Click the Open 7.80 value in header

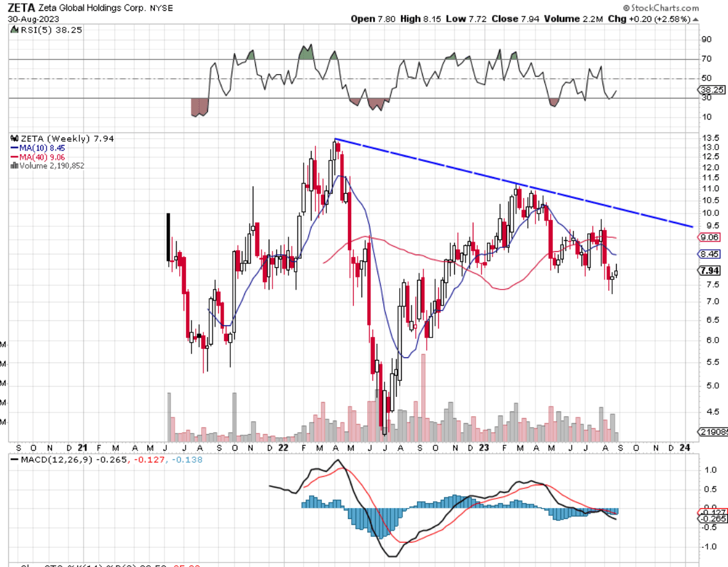374,19
